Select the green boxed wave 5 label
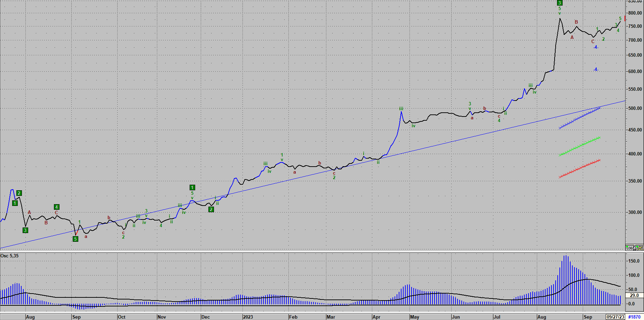The height and width of the screenshot is (320, 644). pos(75,239)
